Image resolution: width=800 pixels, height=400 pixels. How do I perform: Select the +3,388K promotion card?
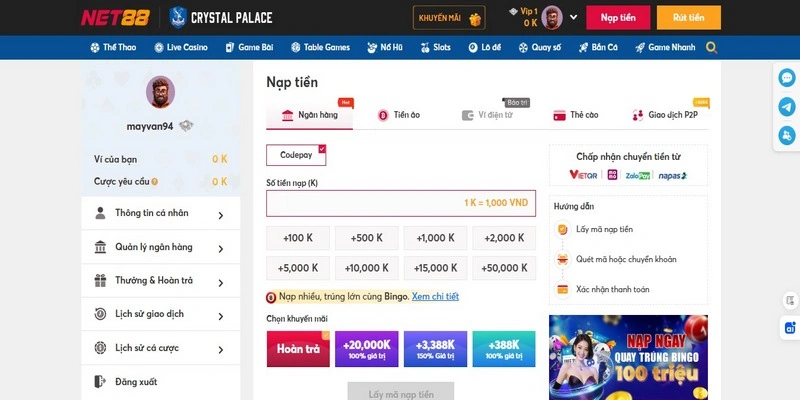(x=435, y=349)
